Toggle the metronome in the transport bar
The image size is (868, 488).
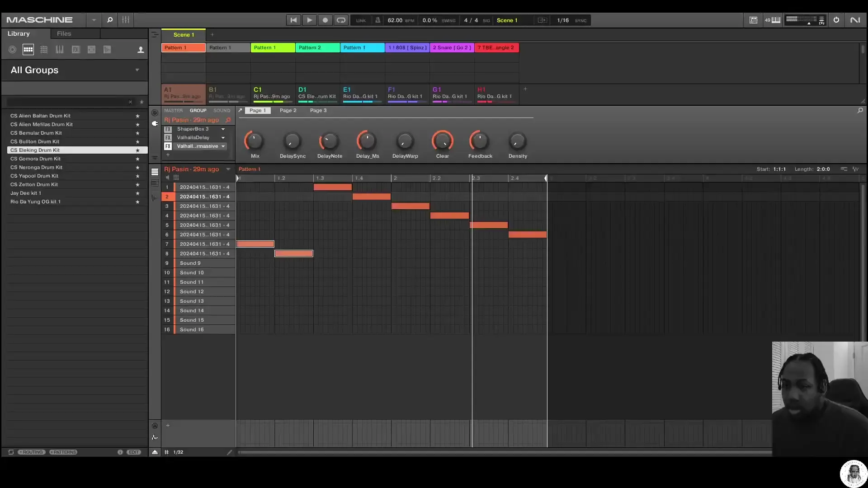coord(377,20)
